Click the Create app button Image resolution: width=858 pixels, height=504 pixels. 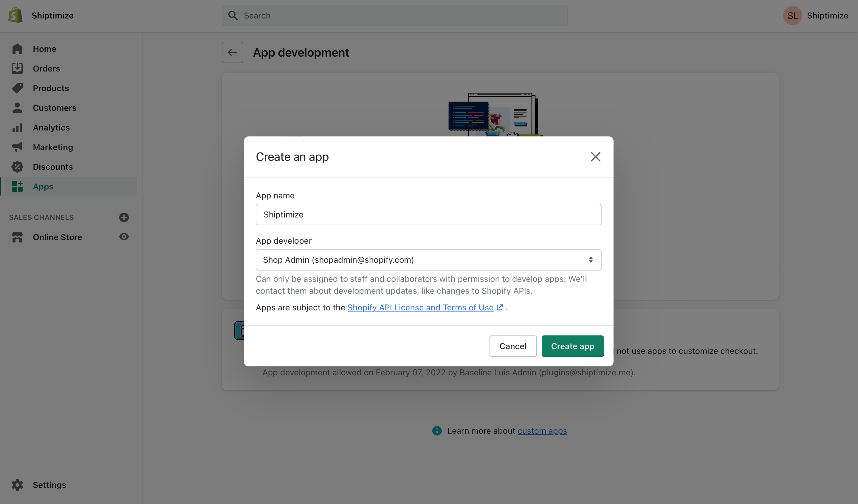point(573,346)
